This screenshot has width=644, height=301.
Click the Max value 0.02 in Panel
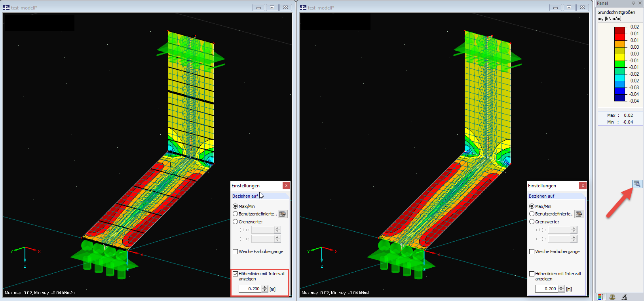coord(628,115)
